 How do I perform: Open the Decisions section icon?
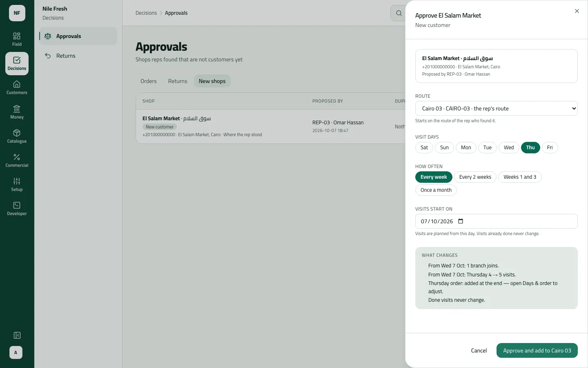(17, 63)
